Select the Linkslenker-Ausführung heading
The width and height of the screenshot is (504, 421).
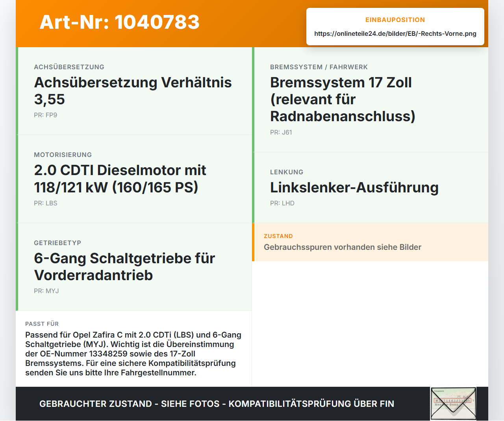354,188
